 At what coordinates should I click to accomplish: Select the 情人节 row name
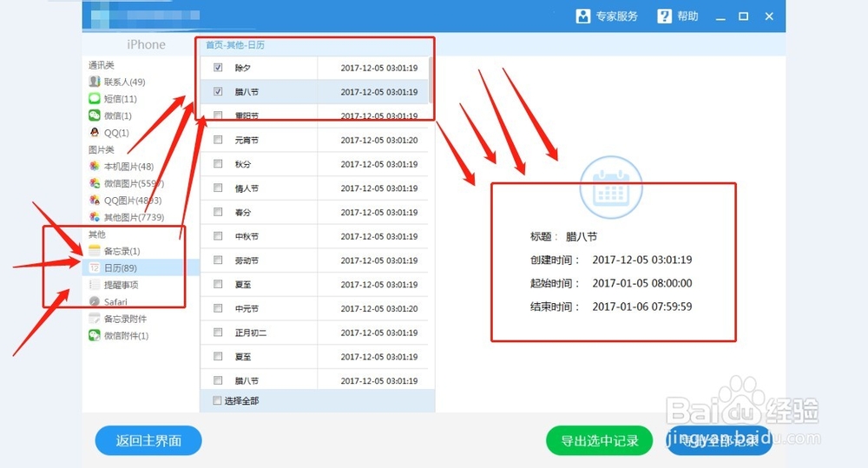(247, 188)
